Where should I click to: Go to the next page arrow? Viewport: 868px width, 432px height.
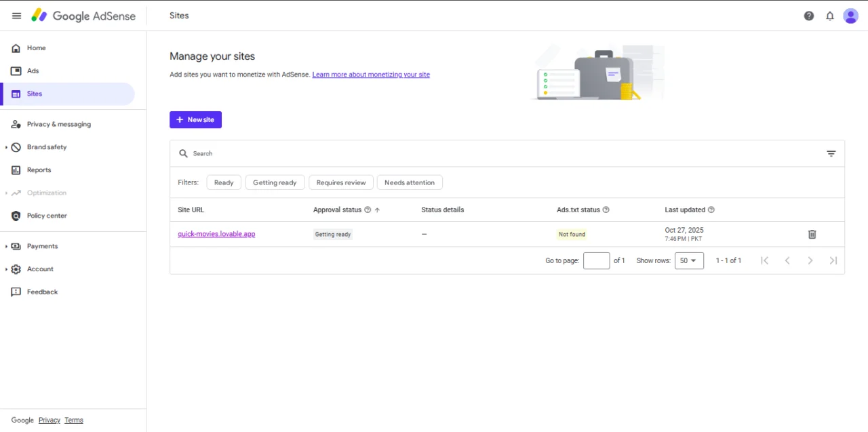coord(810,260)
